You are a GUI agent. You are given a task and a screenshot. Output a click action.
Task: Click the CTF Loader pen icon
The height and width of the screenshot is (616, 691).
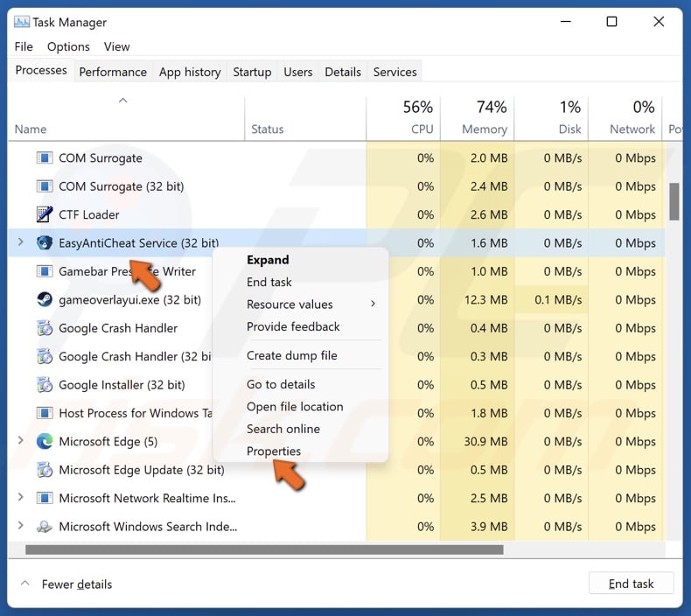click(44, 214)
